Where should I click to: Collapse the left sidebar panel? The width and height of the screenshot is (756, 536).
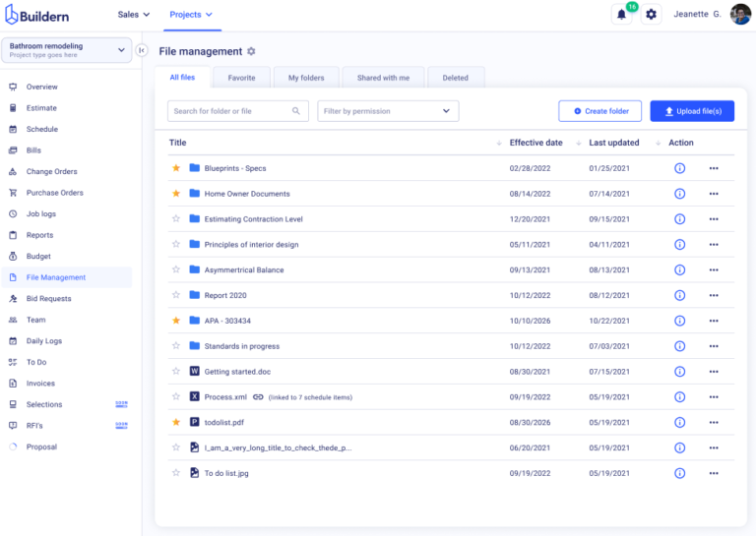click(x=142, y=50)
